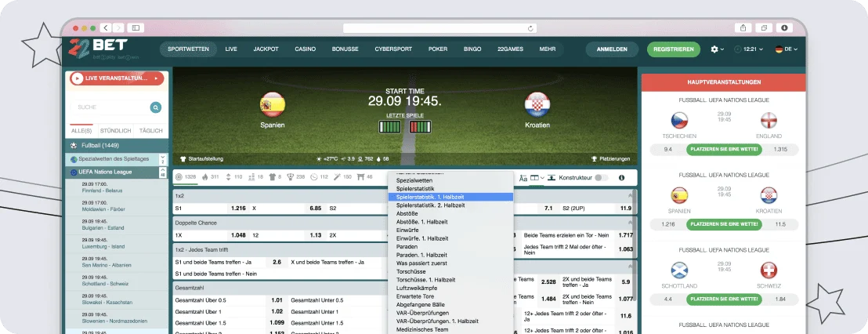
Task: Click the Spanien flag in match banner
Action: (x=273, y=105)
